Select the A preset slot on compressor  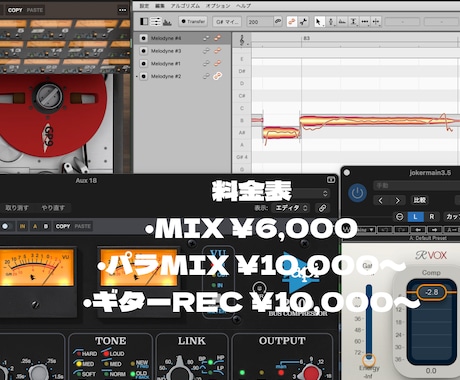[x=35, y=226]
